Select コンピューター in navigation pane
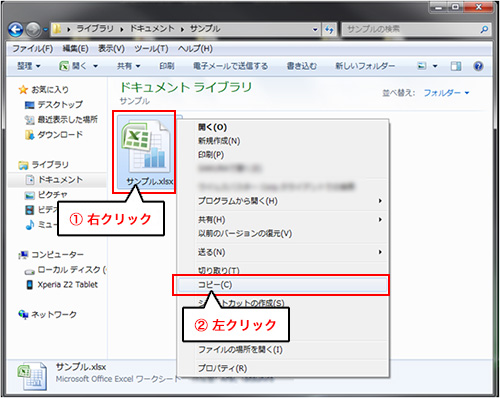 coord(57,255)
